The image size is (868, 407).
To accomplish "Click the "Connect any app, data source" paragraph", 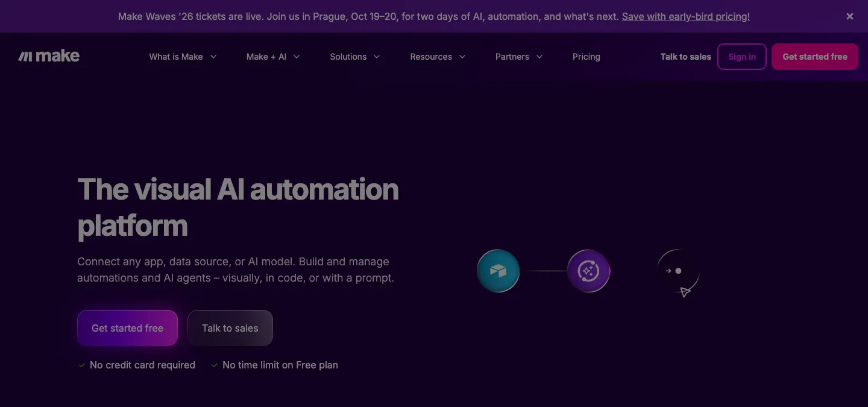I will (236, 270).
